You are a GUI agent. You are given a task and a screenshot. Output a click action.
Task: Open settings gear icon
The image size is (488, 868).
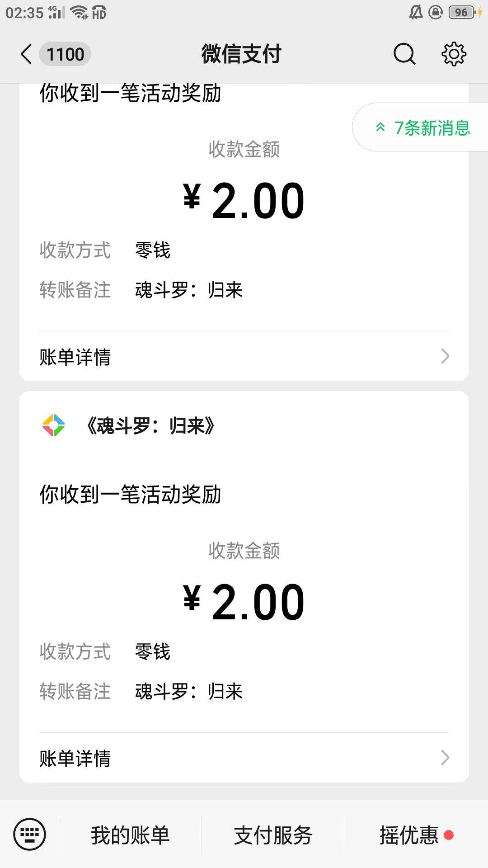454,54
